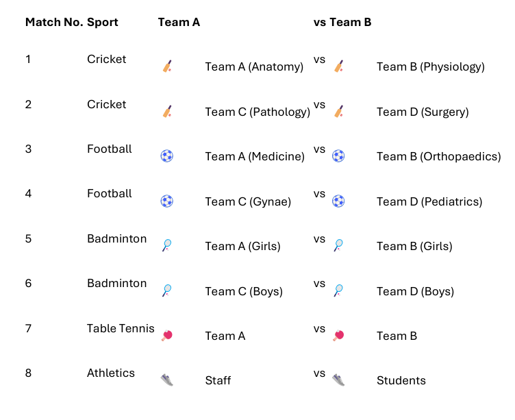This screenshot has width=515, height=420.
Task: Select the Athletics sport cell
Action: click(x=111, y=373)
